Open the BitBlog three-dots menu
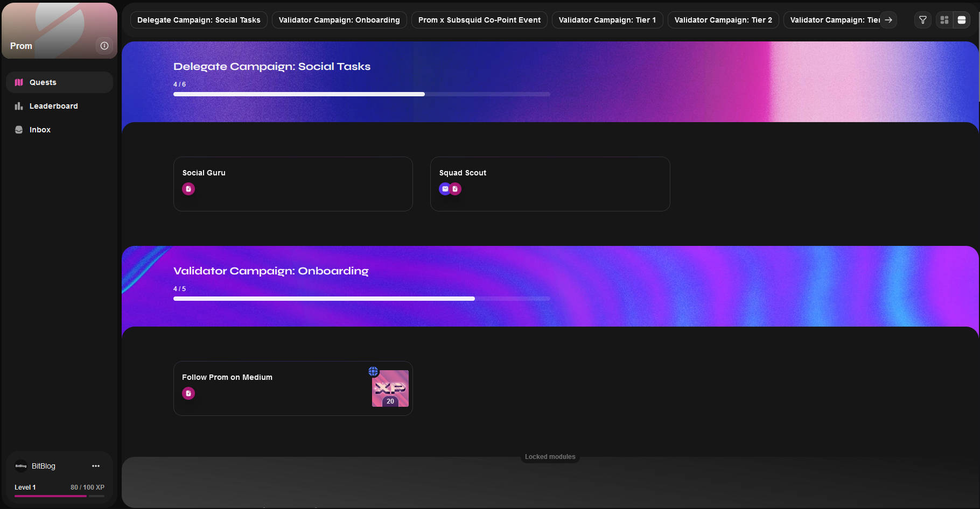Image resolution: width=980 pixels, height=509 pixels. coord(96,466)
